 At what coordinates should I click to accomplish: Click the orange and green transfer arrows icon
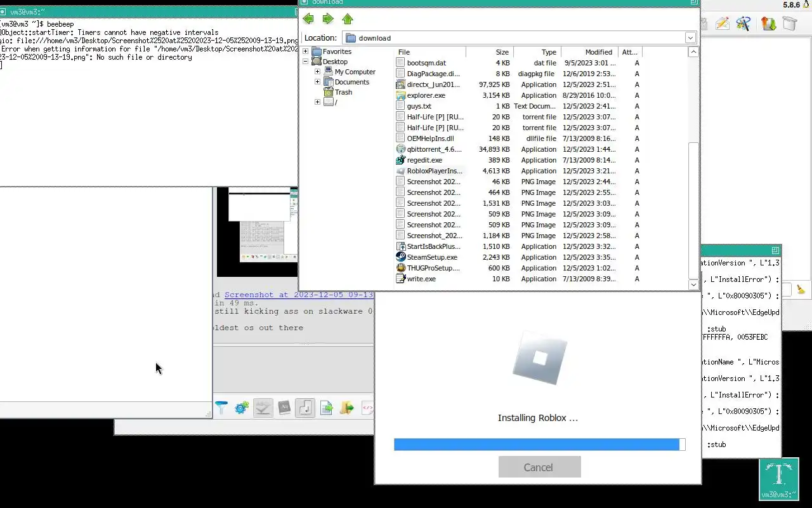pyautogui.click(x=768, y=24)
